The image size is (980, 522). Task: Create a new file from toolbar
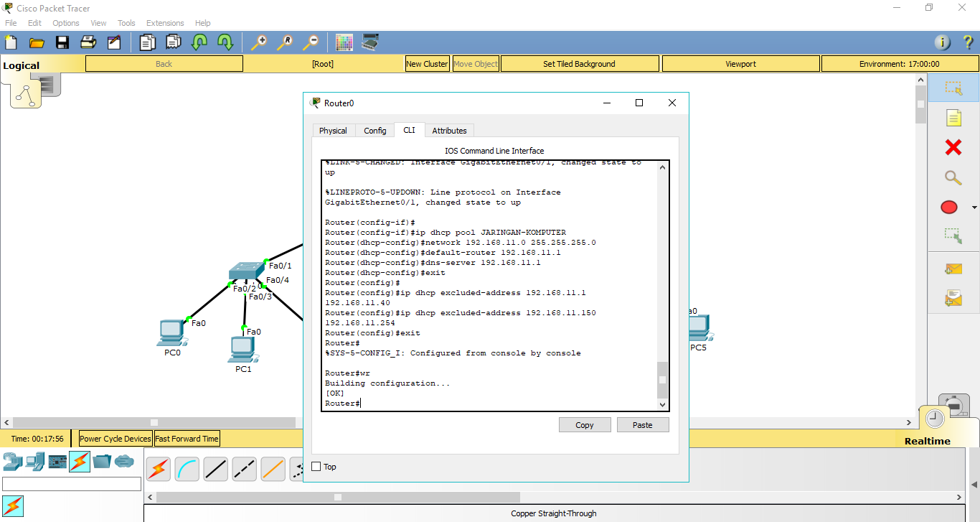tap(11, 42)
